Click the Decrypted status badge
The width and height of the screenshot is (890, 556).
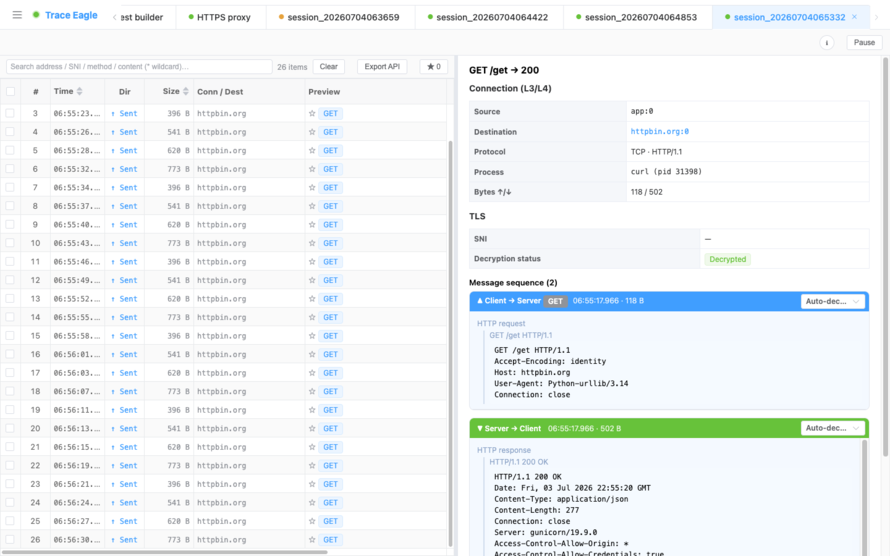727,259
